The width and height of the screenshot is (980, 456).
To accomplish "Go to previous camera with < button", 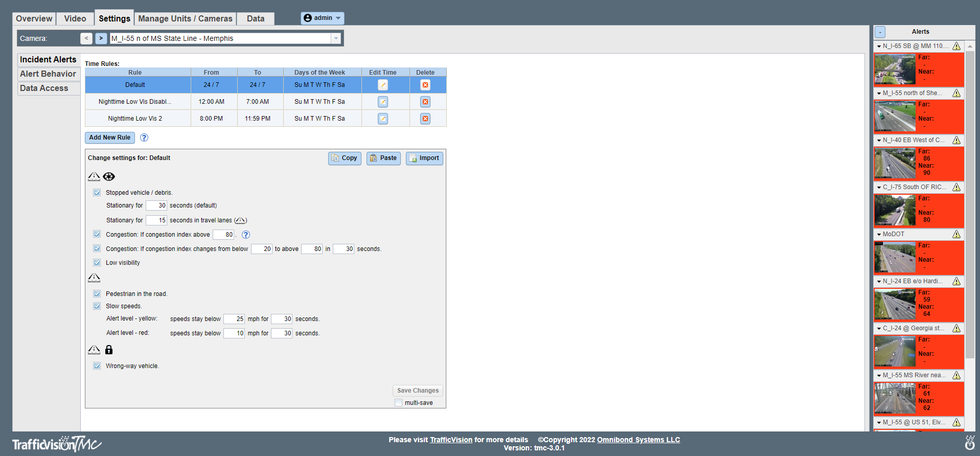I will click(86, 38).
